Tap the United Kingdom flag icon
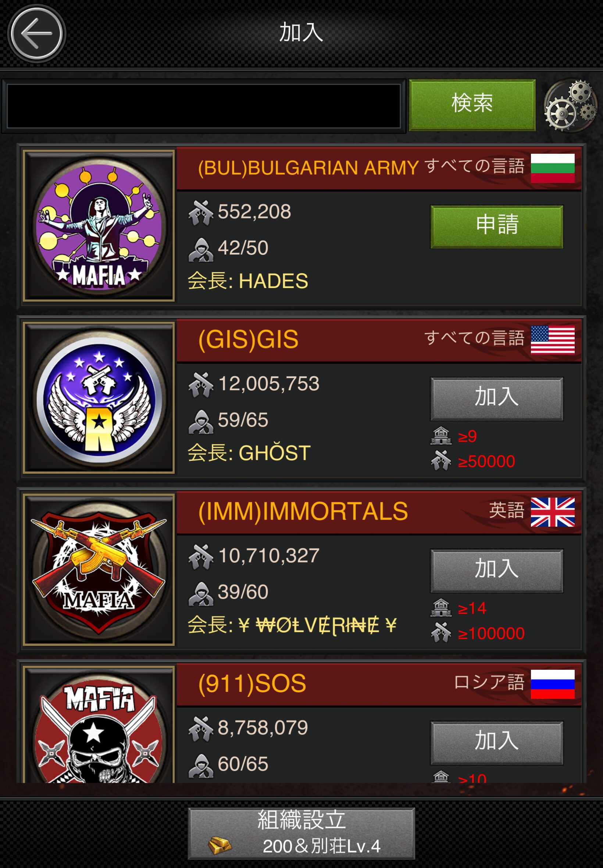This screenshot has height=868, width=603. click(x=552, y=512)
